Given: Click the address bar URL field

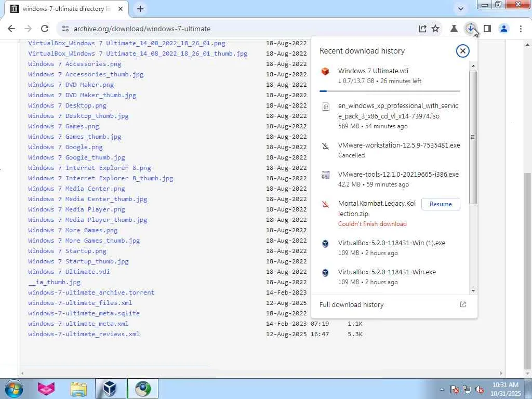Looking at the screenshot, I should [x=237, y=29].
